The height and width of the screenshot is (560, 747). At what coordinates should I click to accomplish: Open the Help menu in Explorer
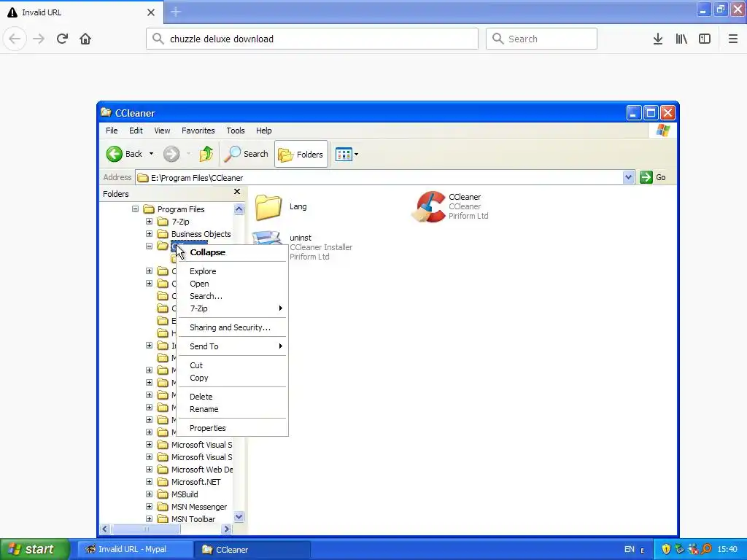coord(263,131)
